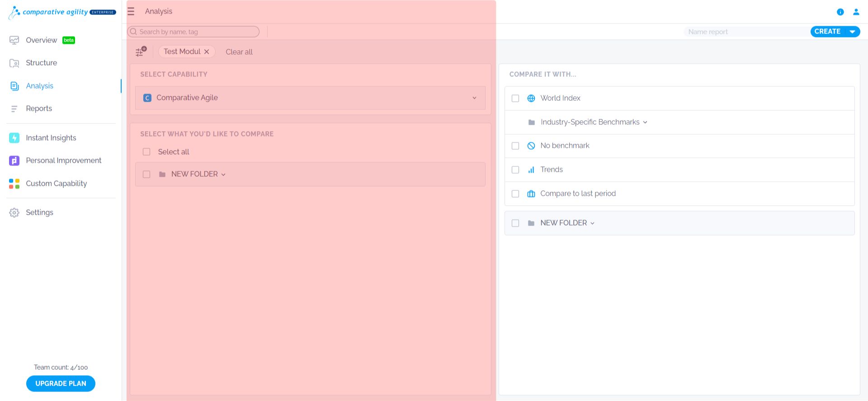868x401 pixels.
Task: Click the Settings gear icon
Action: pos(14,212)
